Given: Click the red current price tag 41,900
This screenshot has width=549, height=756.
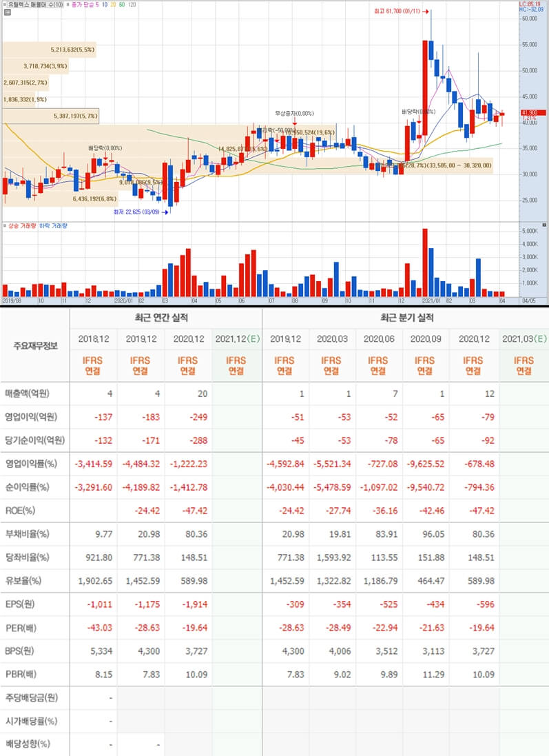Looking at the screenshot, I should (532, 113).
